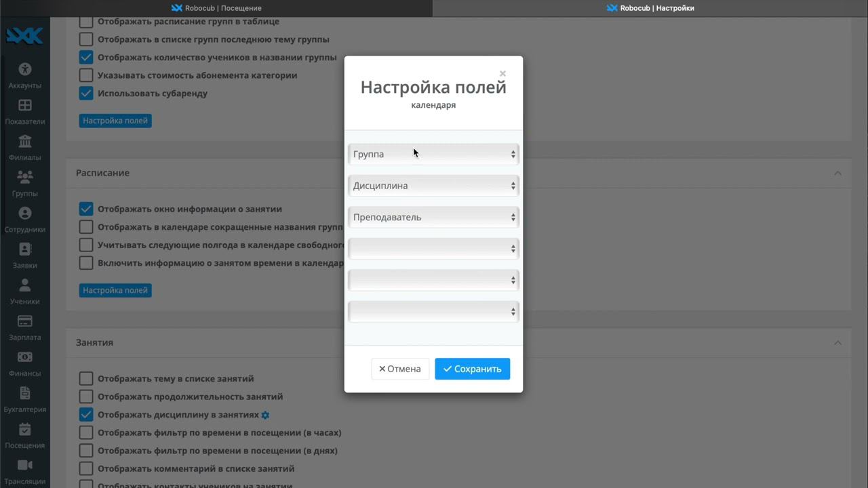Enable Отображать комментарий в списке занятий
868x488 pixels.
86,468
